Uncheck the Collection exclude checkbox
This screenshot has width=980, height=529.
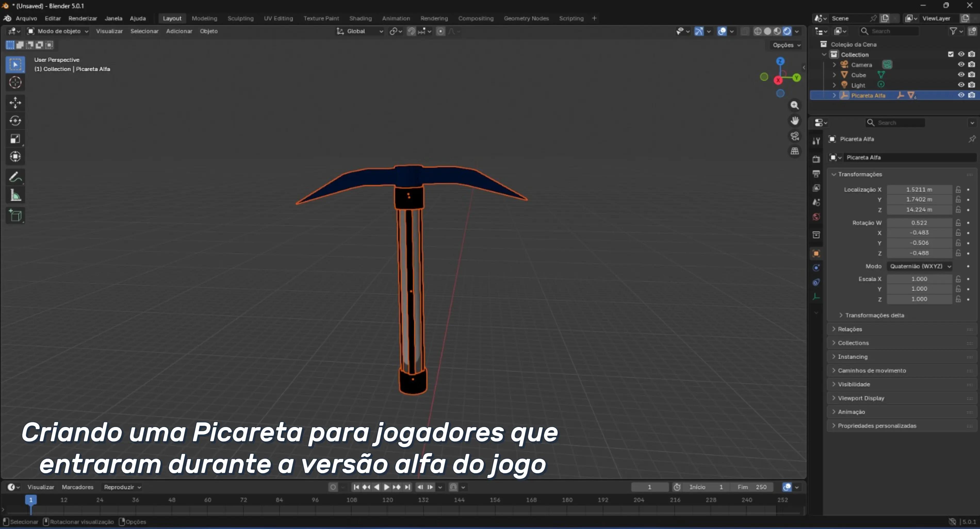coord(951,54)
